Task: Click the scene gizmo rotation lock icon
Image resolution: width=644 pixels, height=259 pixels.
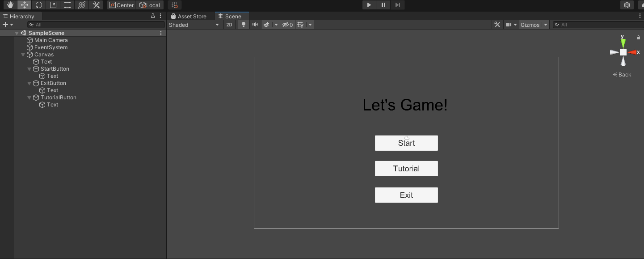Action: (x=638, y=38)
